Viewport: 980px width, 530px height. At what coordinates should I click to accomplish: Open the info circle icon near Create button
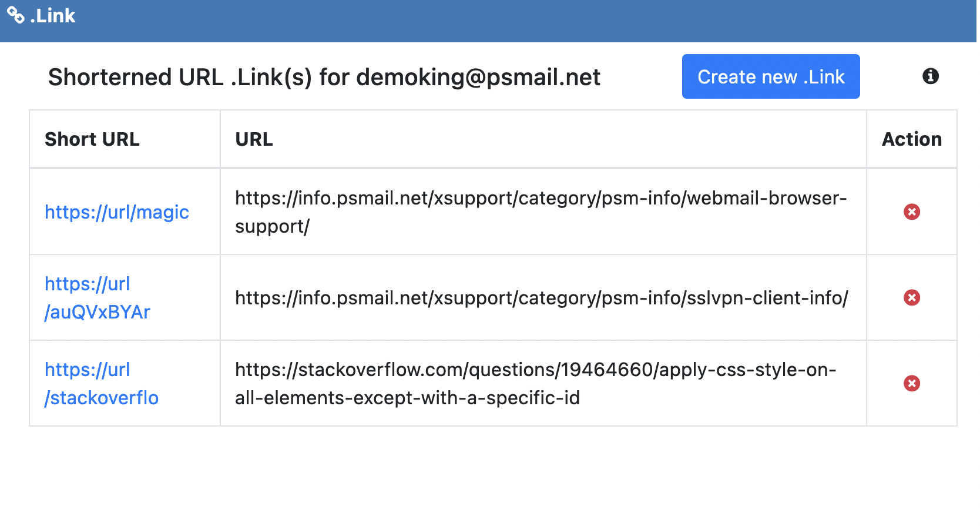click(x=930, y=76)
